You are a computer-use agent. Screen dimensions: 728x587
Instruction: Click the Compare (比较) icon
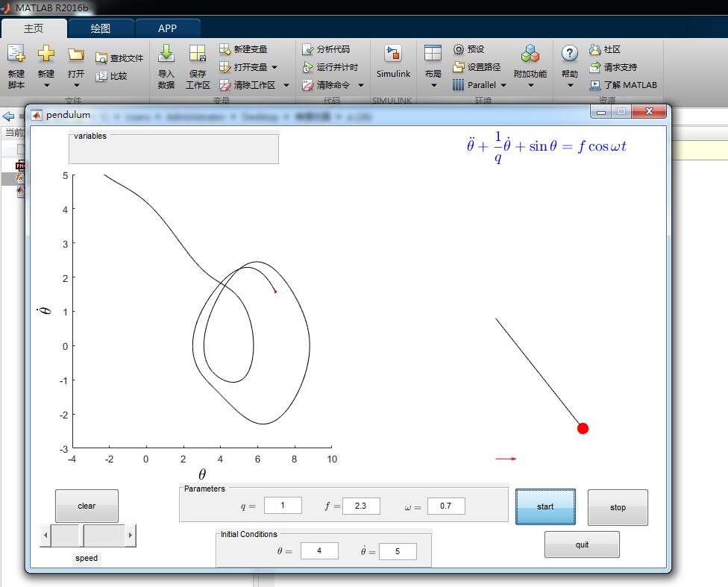101,76
